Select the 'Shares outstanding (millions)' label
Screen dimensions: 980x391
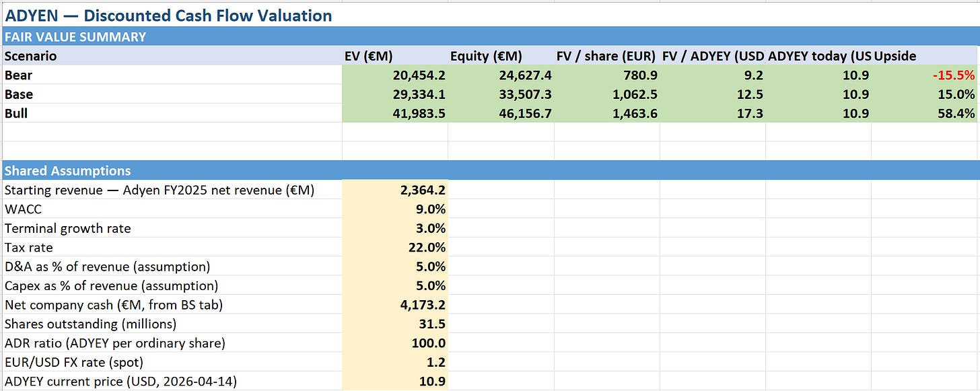click(x=171, y=324)
